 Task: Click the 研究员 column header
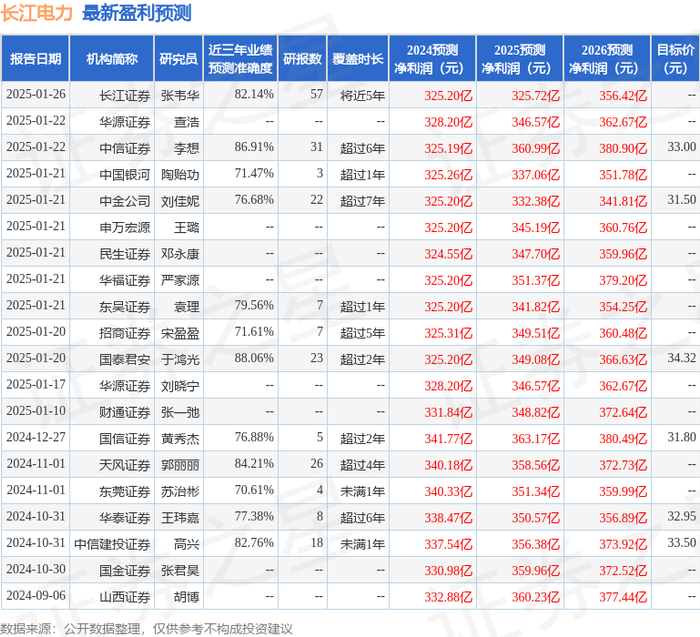(179, 59)
